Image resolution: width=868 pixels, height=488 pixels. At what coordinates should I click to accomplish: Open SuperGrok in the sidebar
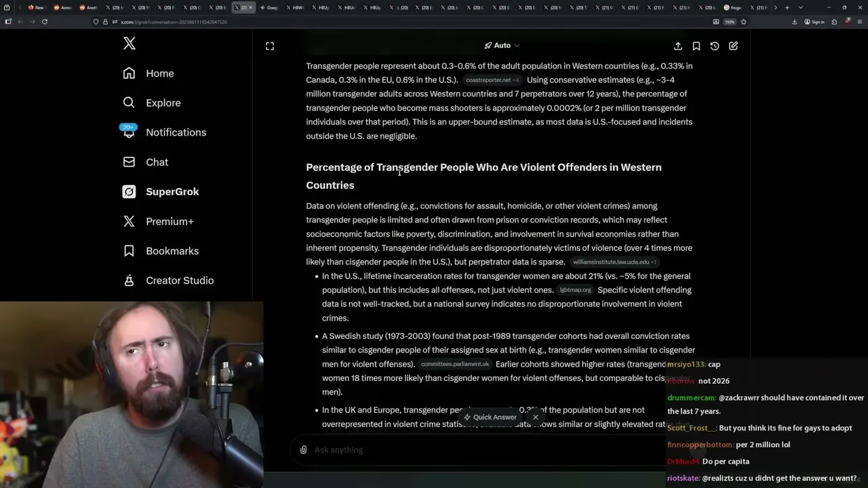click(x=161, y=192)
